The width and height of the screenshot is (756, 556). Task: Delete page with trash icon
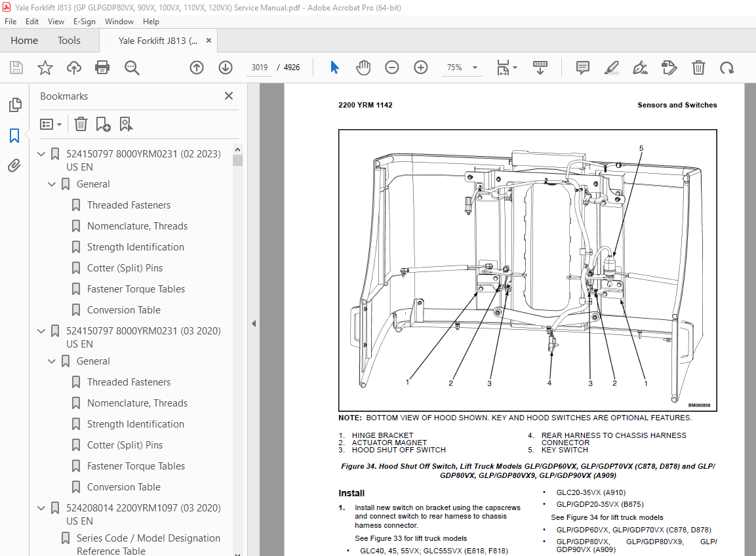(698, 68)
